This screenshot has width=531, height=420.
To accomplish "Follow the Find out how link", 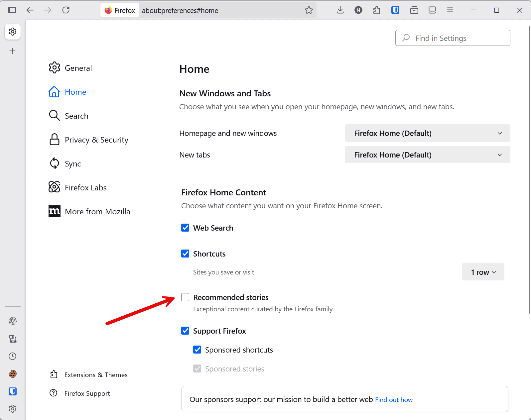I will pyautogui.click(x=394, y=400).
